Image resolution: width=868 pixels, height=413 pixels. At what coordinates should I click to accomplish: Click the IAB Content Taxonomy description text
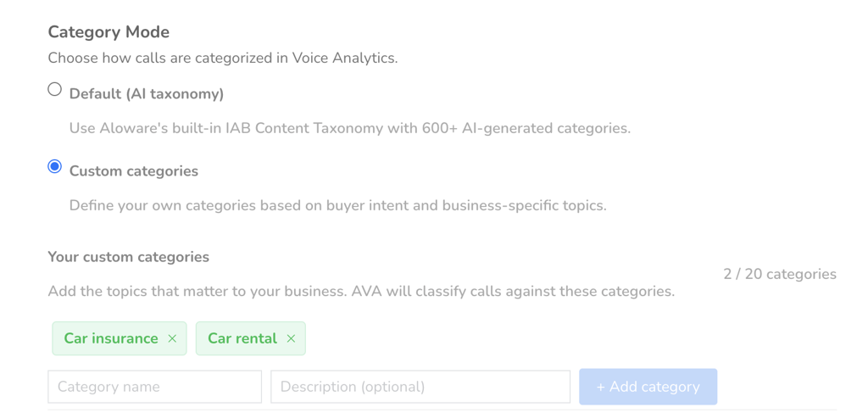pos(349,129)
